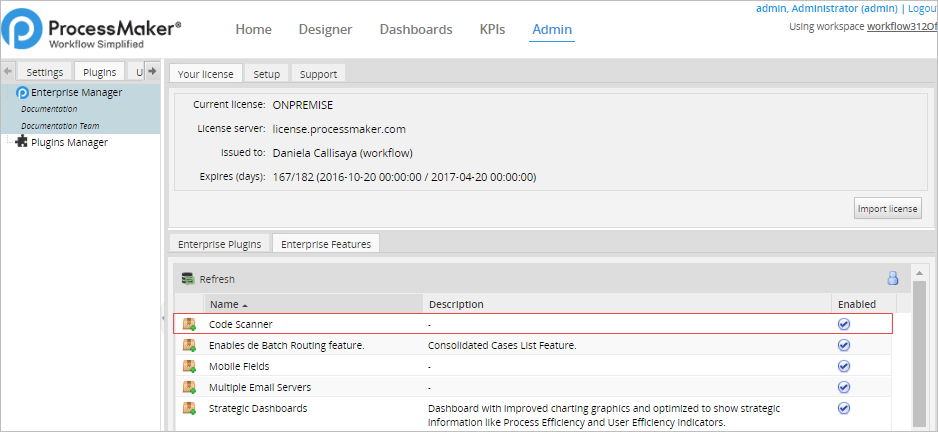Collapse sidebar using the splitter handle

[x=163, y=318]
